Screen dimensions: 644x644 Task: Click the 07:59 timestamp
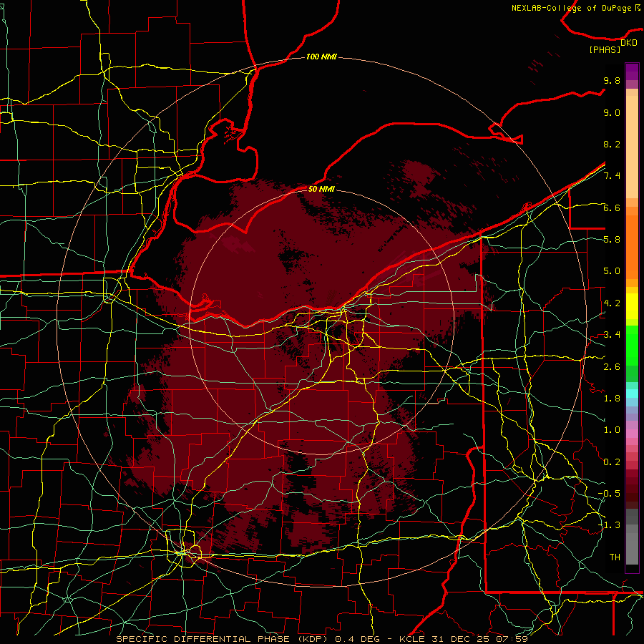point(512,639)
